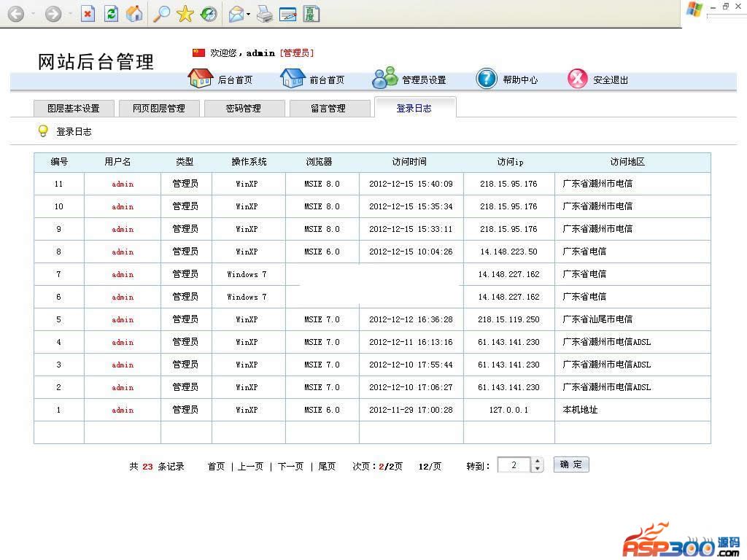Click timestamp 2012-12-11 16:13:16
The height and width of the screenshot is (560, 747).
411,342
